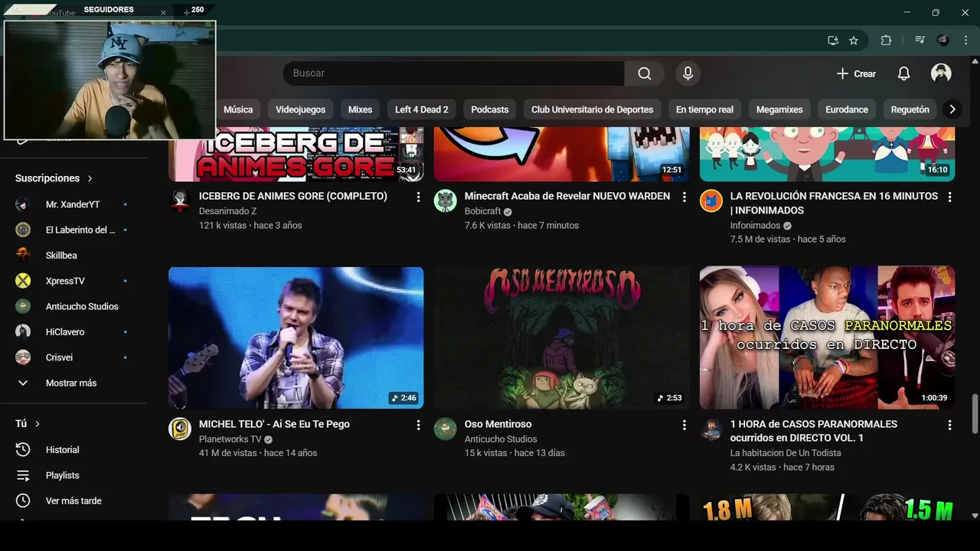Click the search magnifier button
The height and width of the screenshot is (551, 980).
pyautogui.click(x=645, y=73)
